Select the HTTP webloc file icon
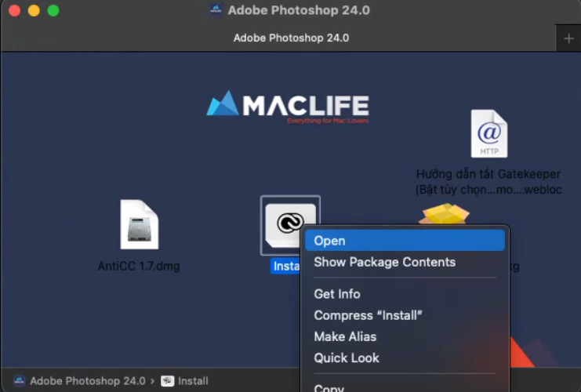The image size is (581, 392). point(488,134)
